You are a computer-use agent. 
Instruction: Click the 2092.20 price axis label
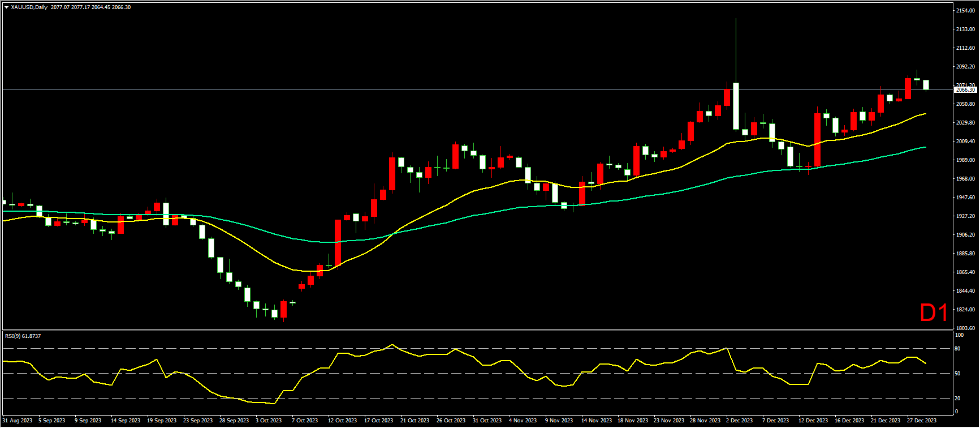965,67
